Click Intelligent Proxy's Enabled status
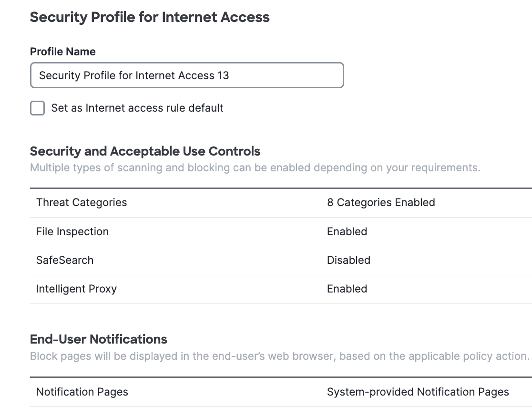Image resolution: width=532 pixels, height=418 pixels. (x=347, y=289)
